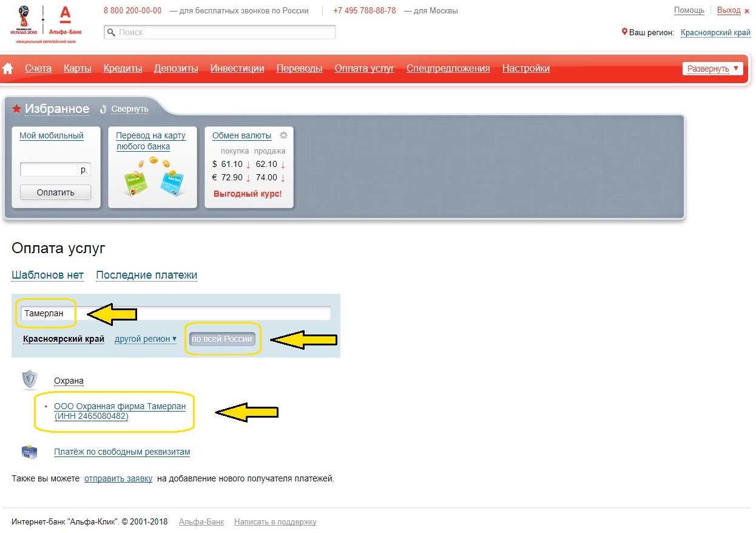Open the exchange widget gear settings
This screenshot has width=756, height=533.
click(x=283, y=135)
